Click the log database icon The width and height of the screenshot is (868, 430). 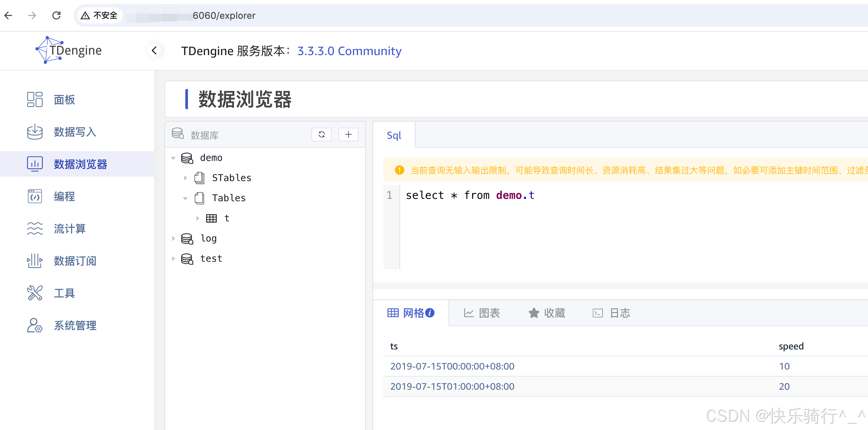187,239
